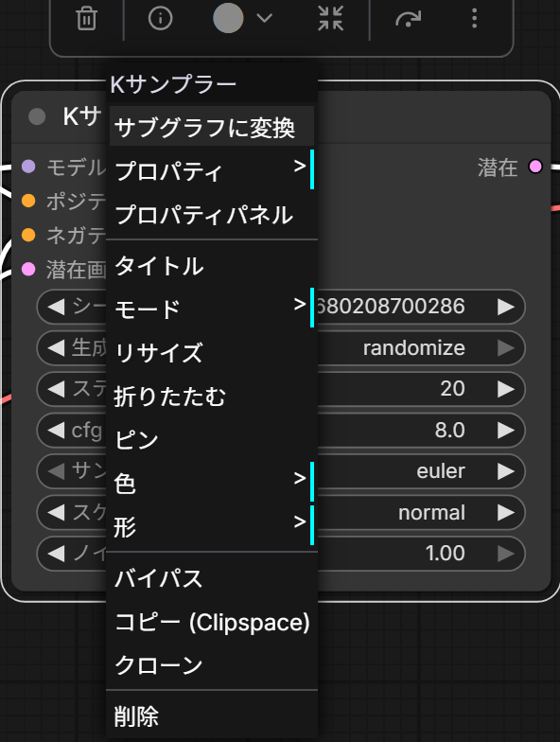
Task: Click the cfg value 8.0
Action: tap(450, 430)
